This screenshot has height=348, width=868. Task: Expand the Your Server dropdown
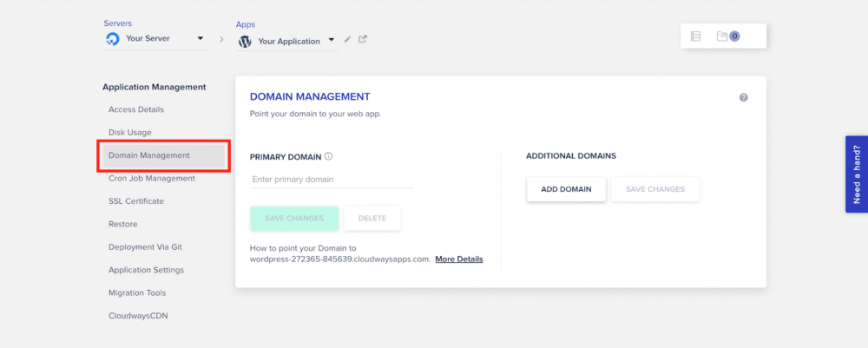click(201, 39)
